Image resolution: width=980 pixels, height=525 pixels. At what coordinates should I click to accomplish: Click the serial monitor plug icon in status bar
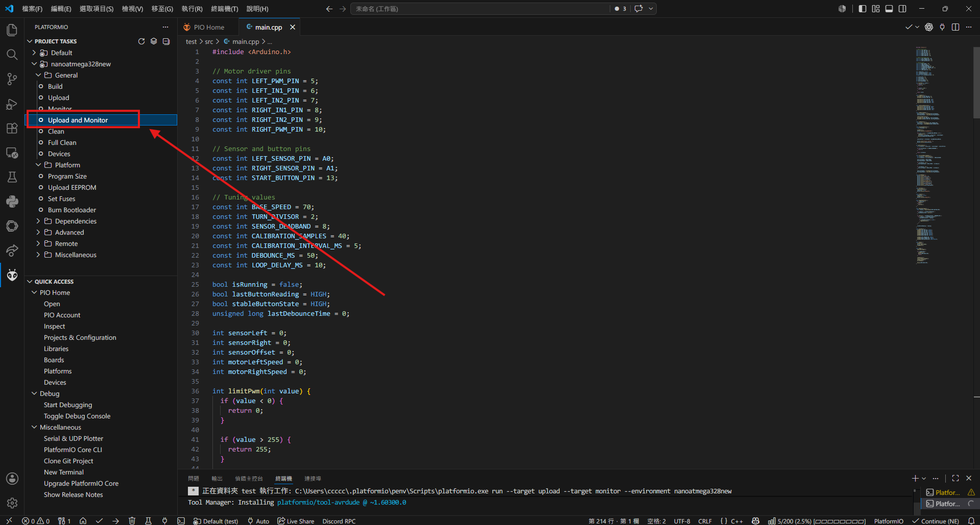click(x=164, y=521)
